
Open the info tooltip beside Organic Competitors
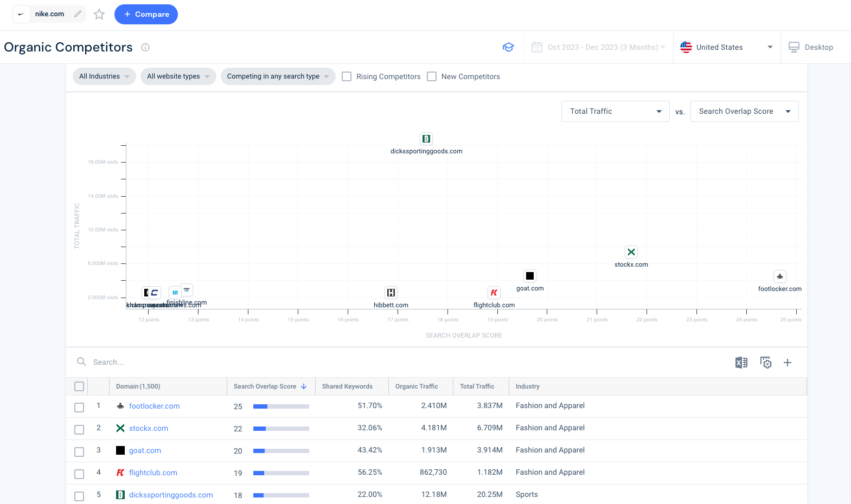pos(145,47)
